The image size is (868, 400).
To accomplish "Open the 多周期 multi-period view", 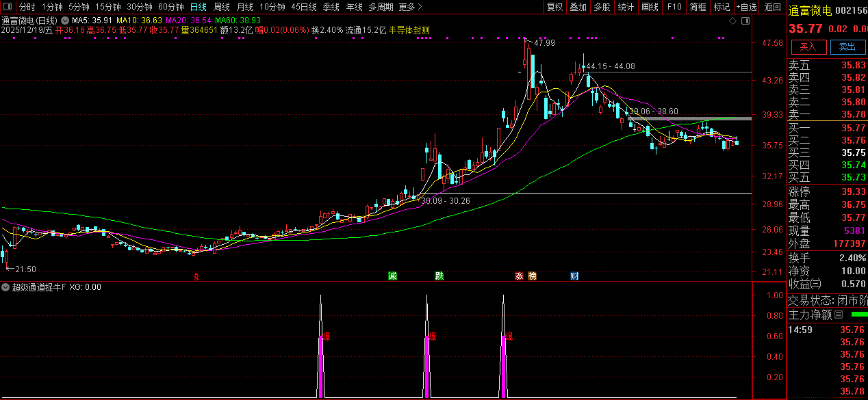I will 381,7.
